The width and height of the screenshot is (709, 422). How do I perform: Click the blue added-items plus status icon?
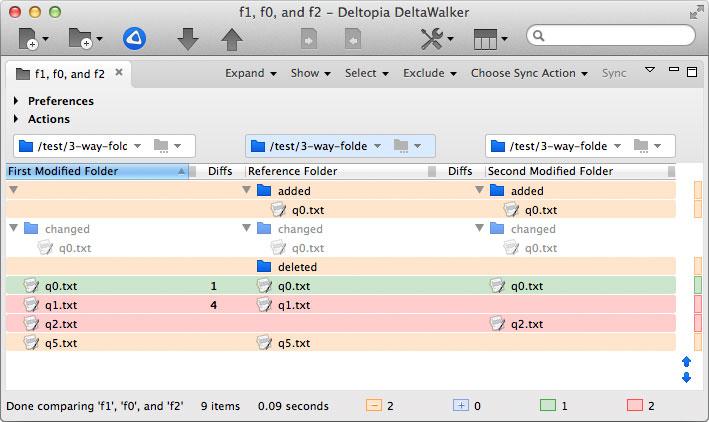click(461, 405)
